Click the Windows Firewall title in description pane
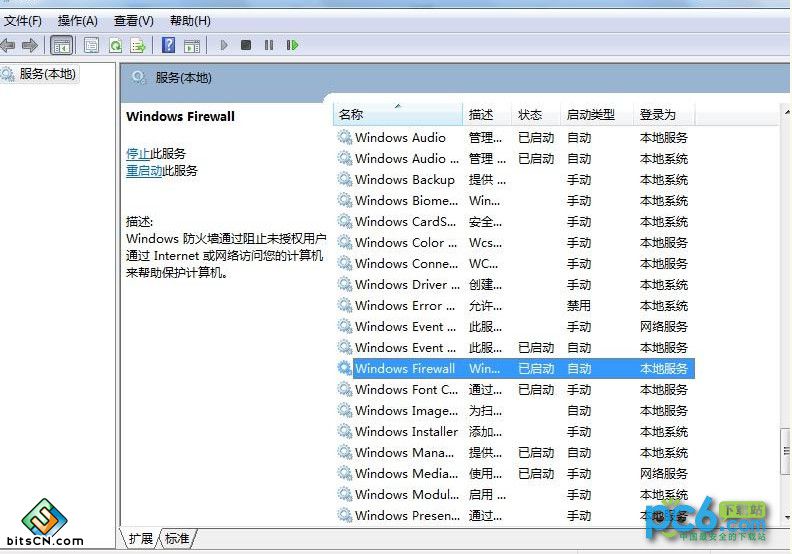 tap(180, 116)
